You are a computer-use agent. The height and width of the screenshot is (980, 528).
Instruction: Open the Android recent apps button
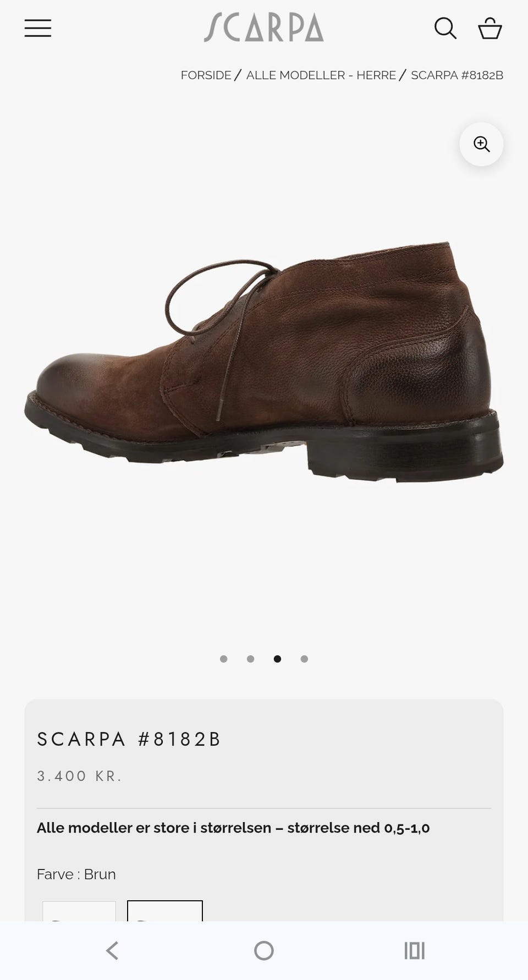[x=415, y=951]
